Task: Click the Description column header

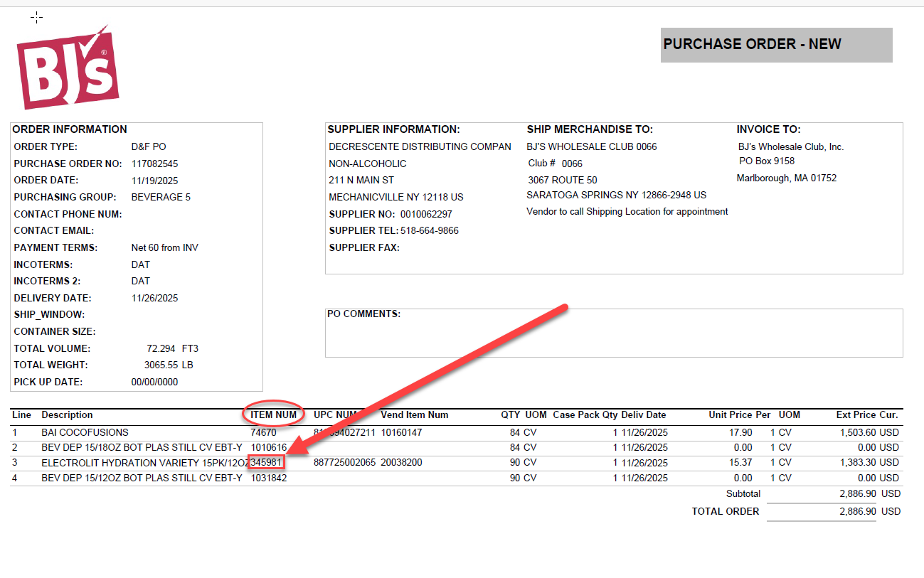Action: (67, 414)
